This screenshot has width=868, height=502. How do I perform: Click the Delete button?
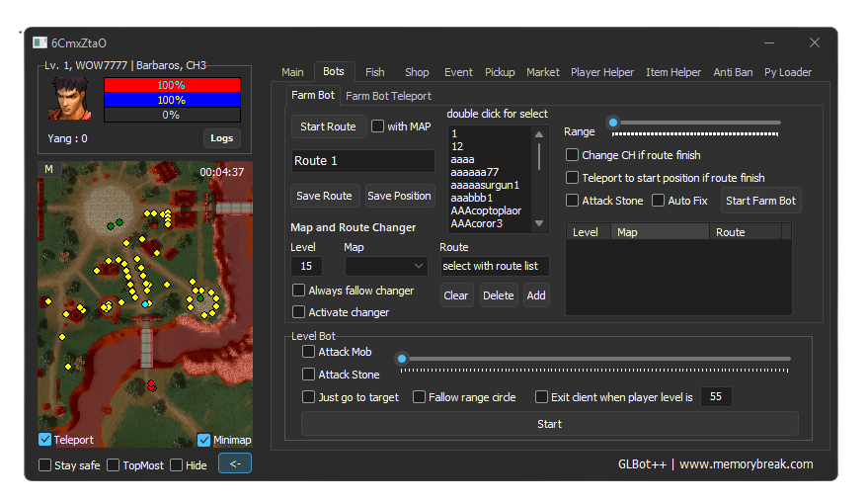pos(499,295)
